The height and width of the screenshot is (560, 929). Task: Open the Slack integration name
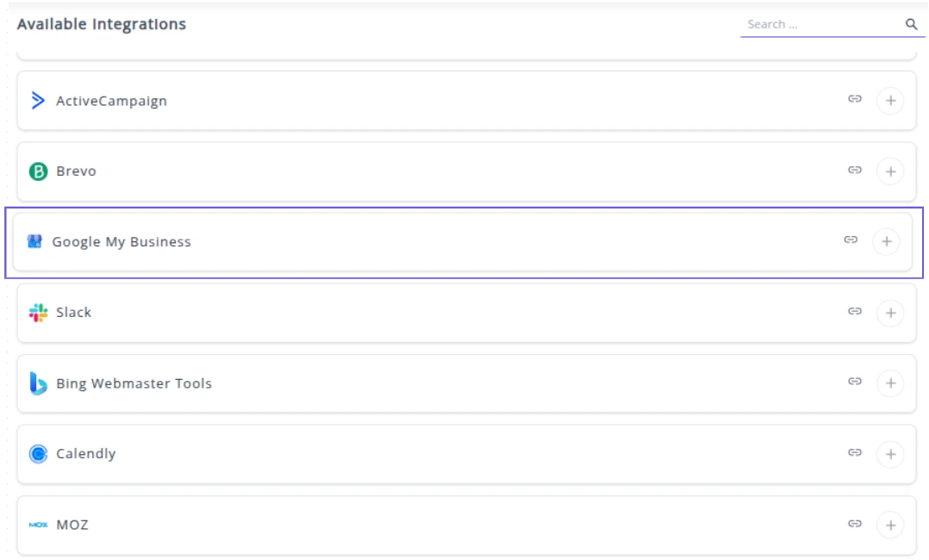point(73,313)
